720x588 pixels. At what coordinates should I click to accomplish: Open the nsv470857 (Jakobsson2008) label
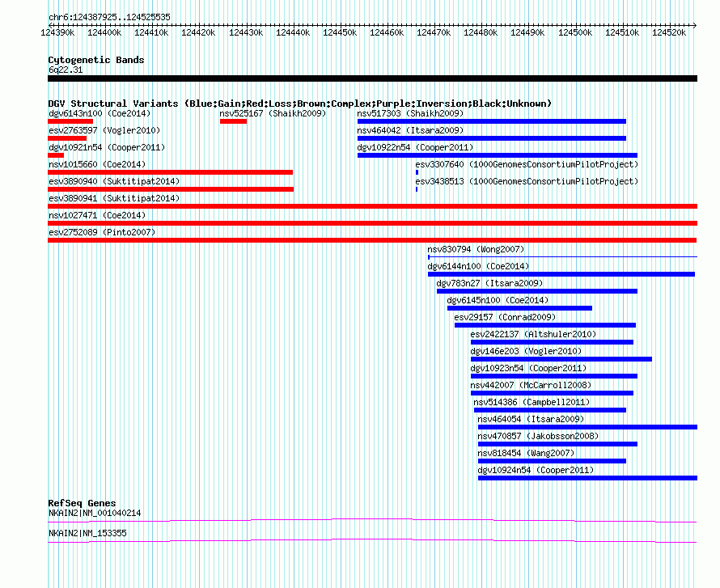[x=538, y=436]
